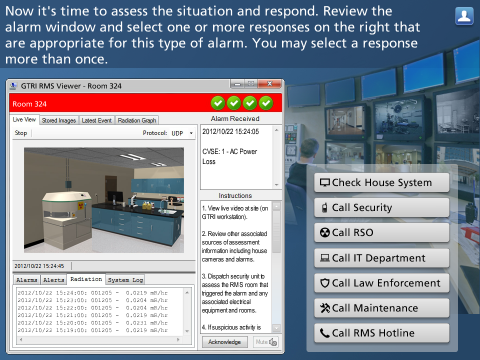
Task: Click the radiation log horizontal scroll right arrow
Action: pyautogui.click(x=178, y=340)
